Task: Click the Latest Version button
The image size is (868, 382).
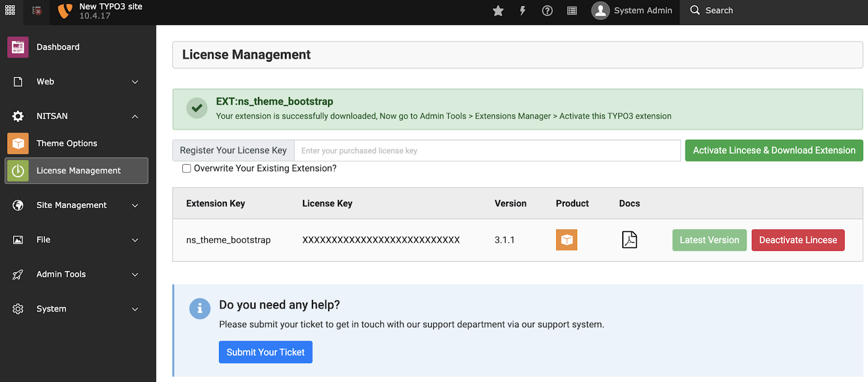Action: click(709, 240)
